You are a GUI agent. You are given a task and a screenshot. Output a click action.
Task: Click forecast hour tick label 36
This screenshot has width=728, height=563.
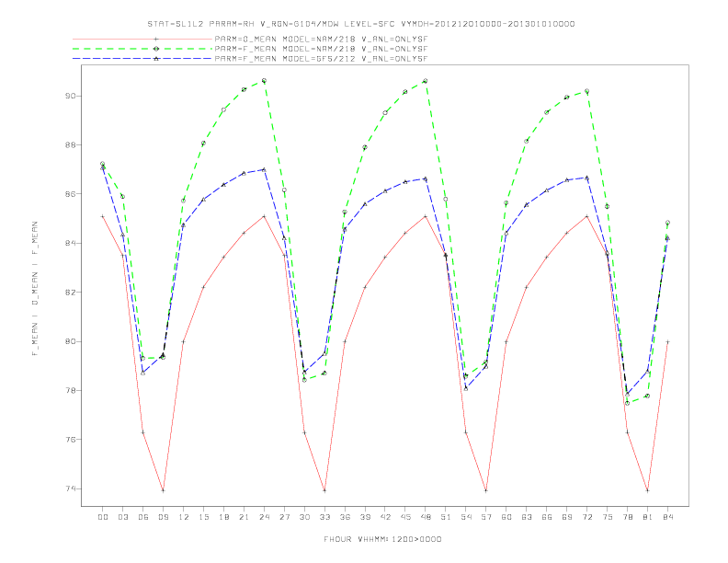pos(345,517)
